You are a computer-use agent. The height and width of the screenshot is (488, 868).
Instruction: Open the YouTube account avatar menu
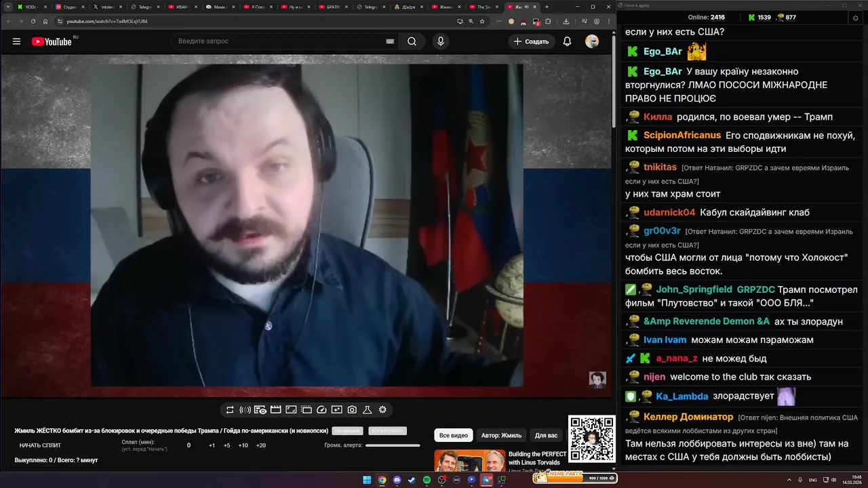point(592,41)
